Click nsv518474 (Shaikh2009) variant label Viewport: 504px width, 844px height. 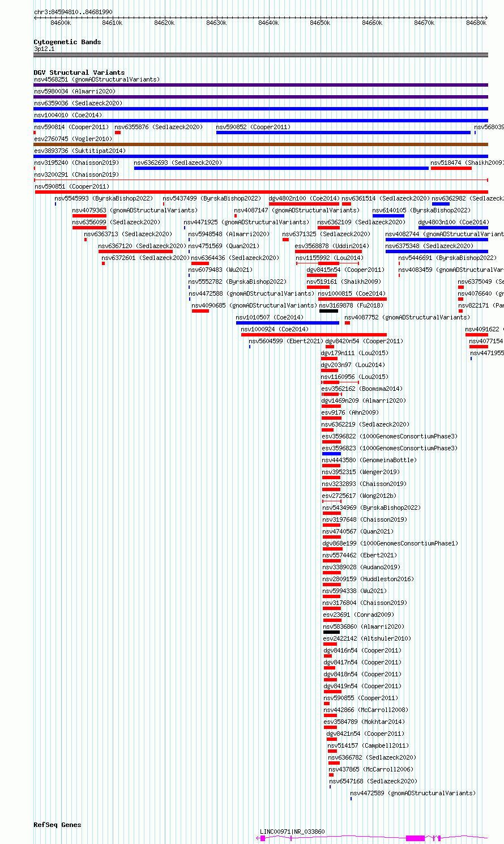(467, 163)
